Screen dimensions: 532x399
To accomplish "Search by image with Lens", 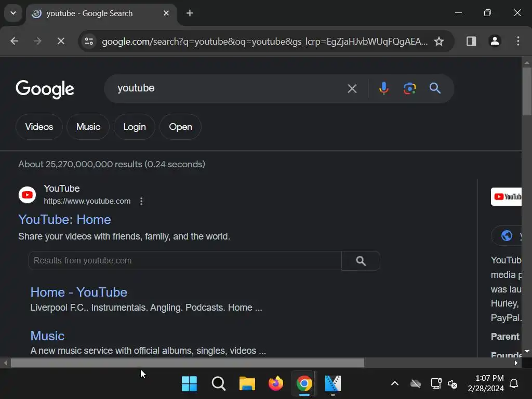I will pyautogui.click(x=409, y=88).
